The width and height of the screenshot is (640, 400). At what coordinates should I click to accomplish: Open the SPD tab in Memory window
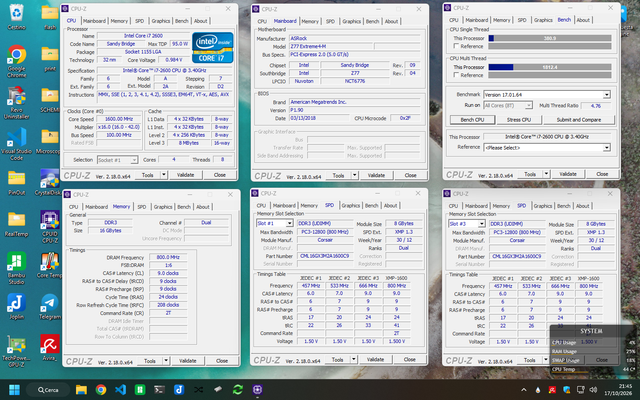141,207
